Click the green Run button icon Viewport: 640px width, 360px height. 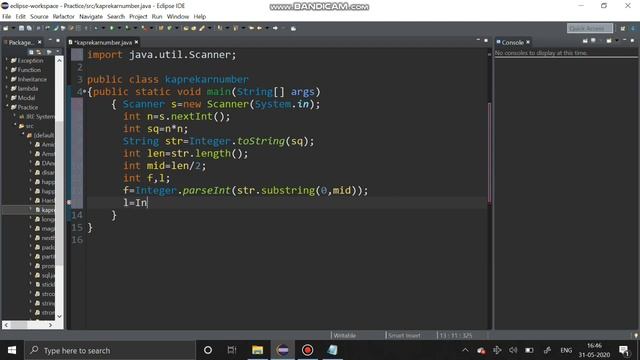point(111,28)
